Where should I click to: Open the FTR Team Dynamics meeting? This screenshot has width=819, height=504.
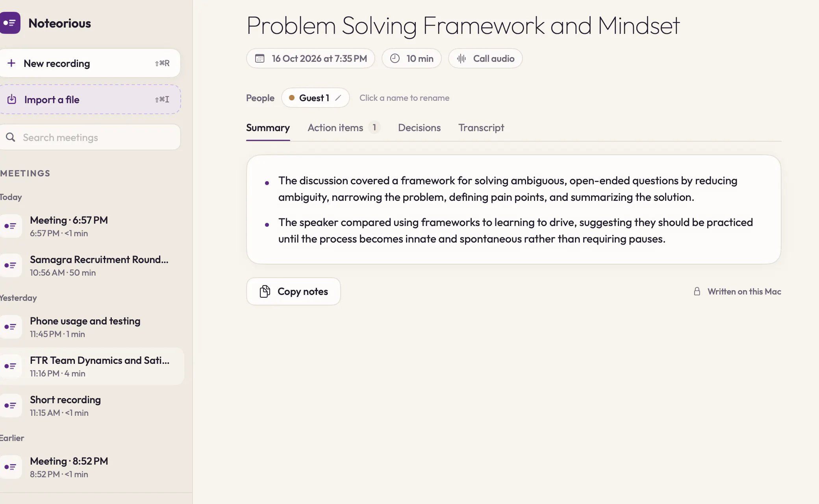point(91,366)
